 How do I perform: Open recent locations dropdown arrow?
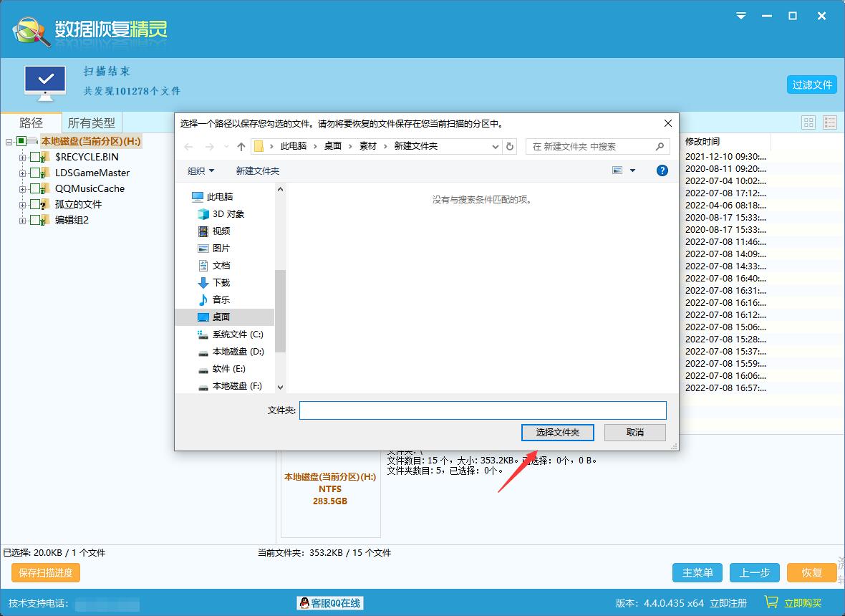pyautogui.click(x=226, y=147)
